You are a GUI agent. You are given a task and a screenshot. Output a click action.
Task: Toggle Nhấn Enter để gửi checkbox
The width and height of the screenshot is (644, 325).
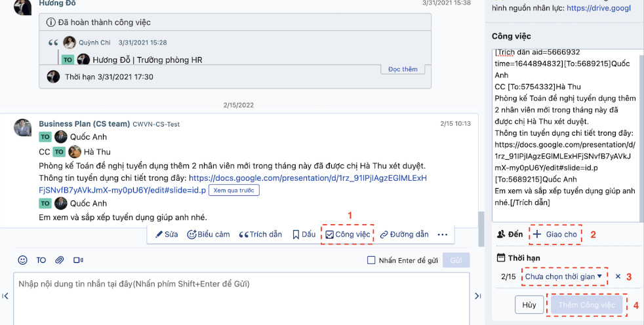click(371, 260)
